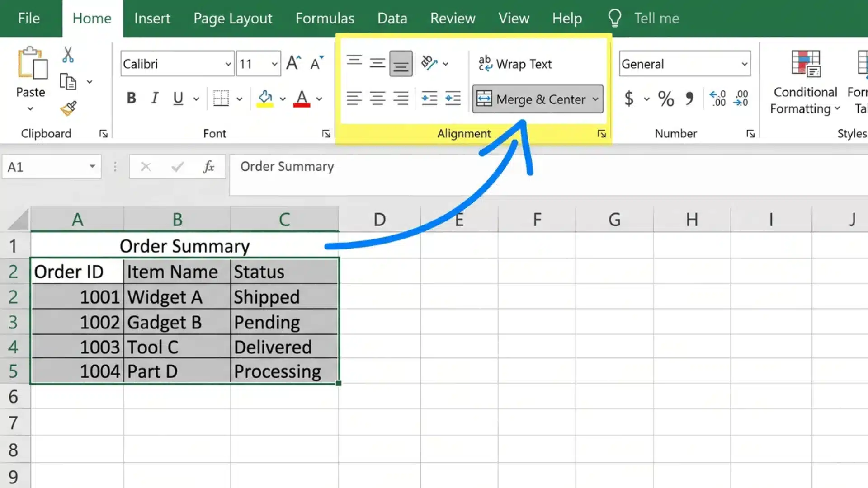This screenshot has width=868, height=488.
Task: Switch to View tab
Action: pyautogui.click(x=514, y=19)
